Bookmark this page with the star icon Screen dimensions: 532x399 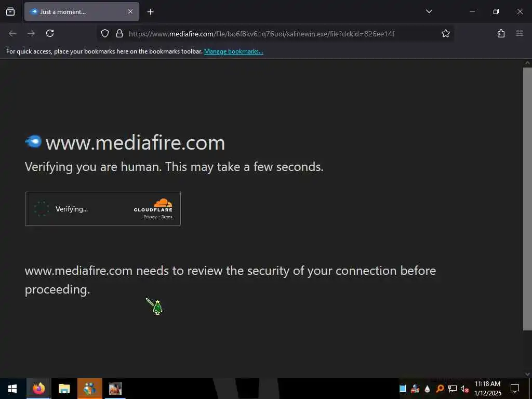(x=445, y=33)
